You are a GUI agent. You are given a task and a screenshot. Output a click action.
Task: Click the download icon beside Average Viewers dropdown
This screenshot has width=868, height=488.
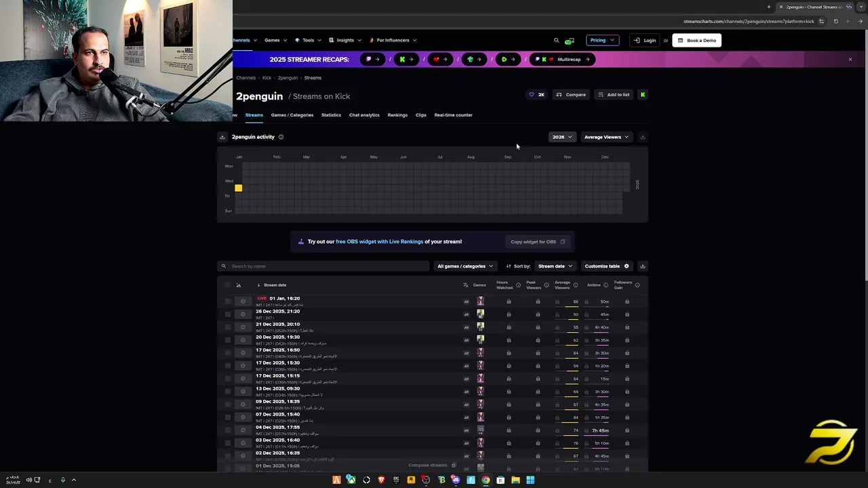pos(643,137)
